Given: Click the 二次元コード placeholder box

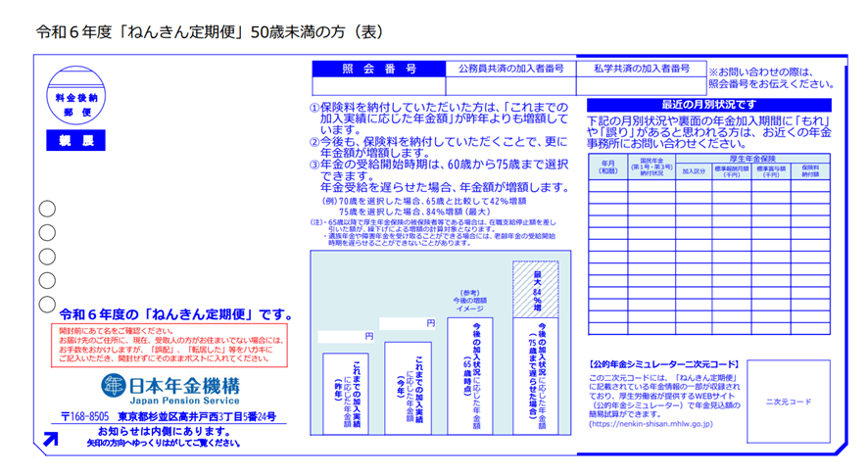Looking at the screenshot, I should 788,401.
